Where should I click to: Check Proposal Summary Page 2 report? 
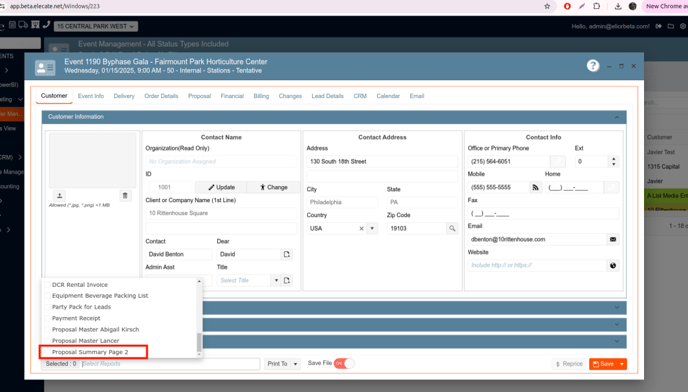[x=47, y=352]
